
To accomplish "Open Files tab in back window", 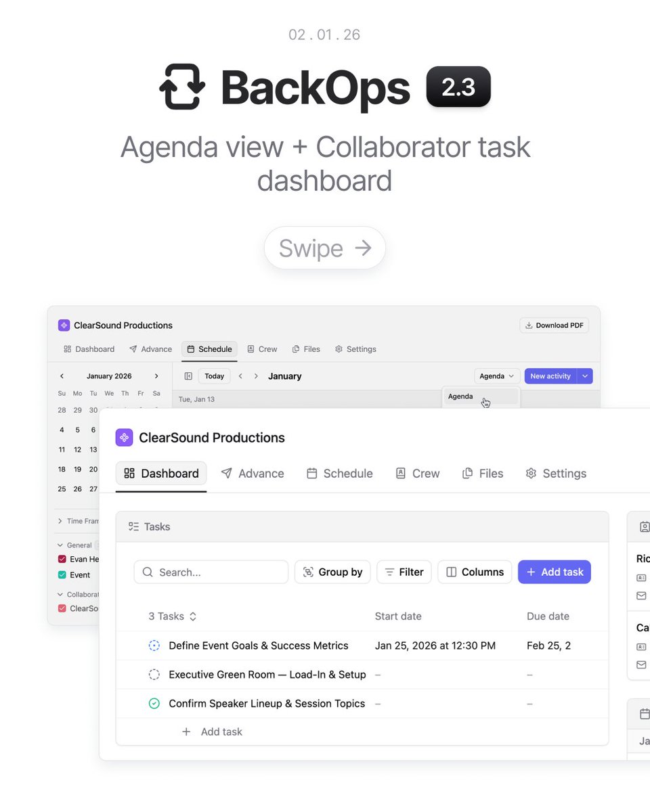I will pyautogui.click(x=306, y=349).
